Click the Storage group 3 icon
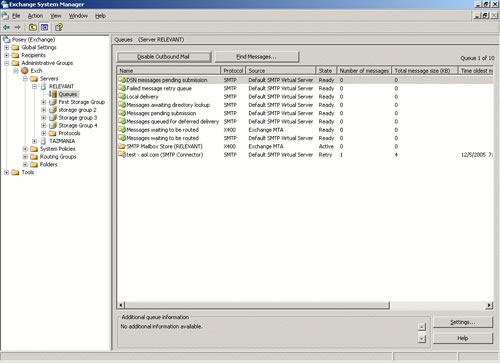This screenshot has width=500, height=363. click(x=53, y=118)
